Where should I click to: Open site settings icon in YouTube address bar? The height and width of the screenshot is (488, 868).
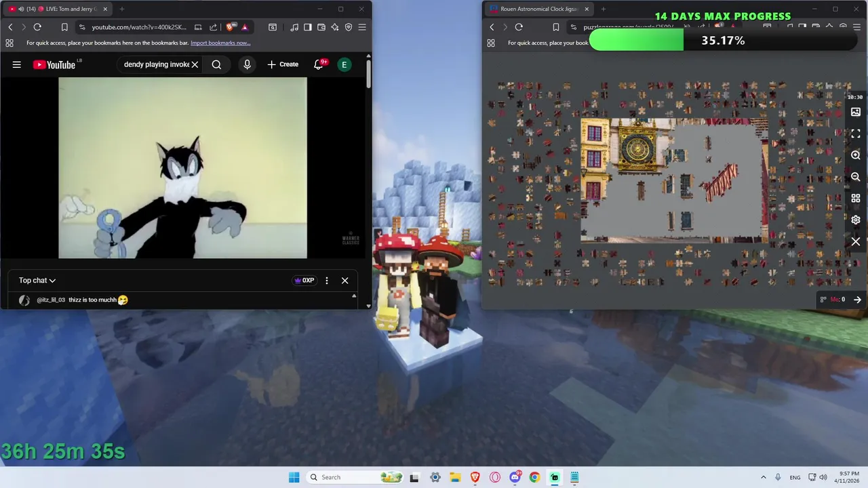[82, 27]
